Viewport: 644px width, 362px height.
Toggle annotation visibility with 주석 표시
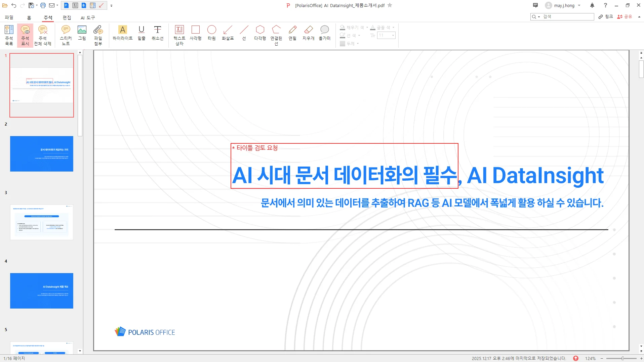click(25, 35)
